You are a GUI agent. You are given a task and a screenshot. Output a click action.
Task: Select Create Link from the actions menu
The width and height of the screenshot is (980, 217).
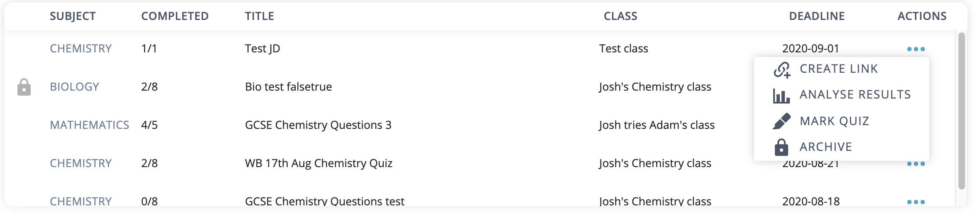(838, 69)
